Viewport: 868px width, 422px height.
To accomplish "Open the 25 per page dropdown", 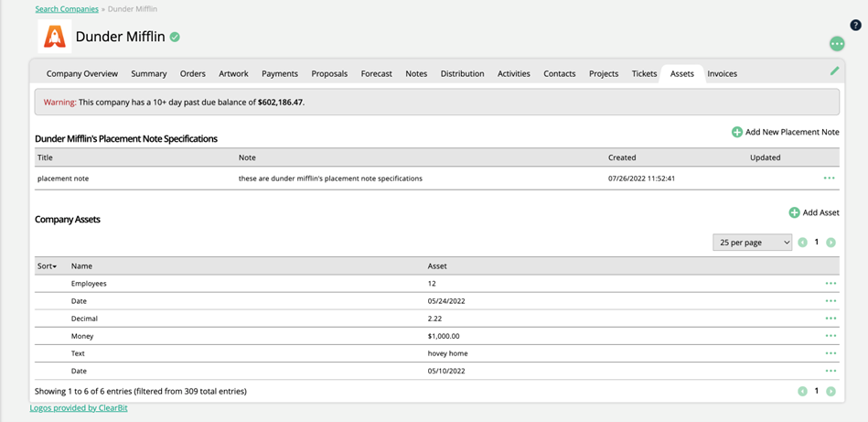I will [753, 243].
